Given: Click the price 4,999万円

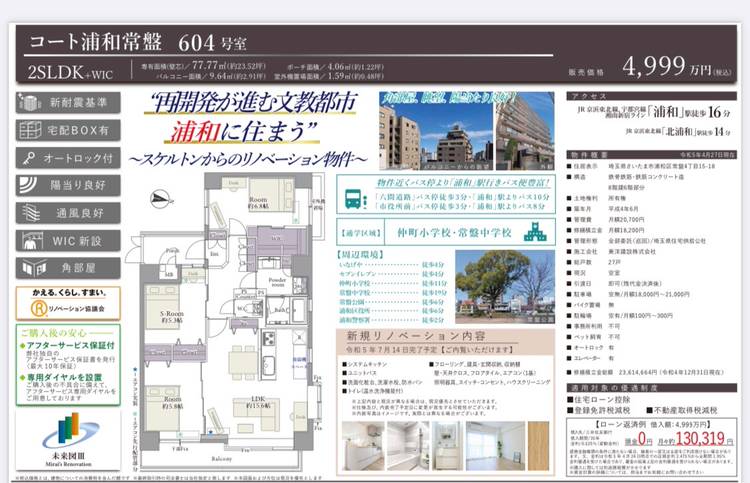Looking at the screenshot, I should click(676, 66).
